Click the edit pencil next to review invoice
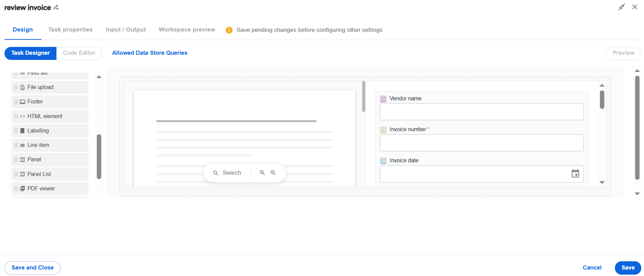Image resolution: width=644 pixels, height=276 pixels. coord(56,7)
